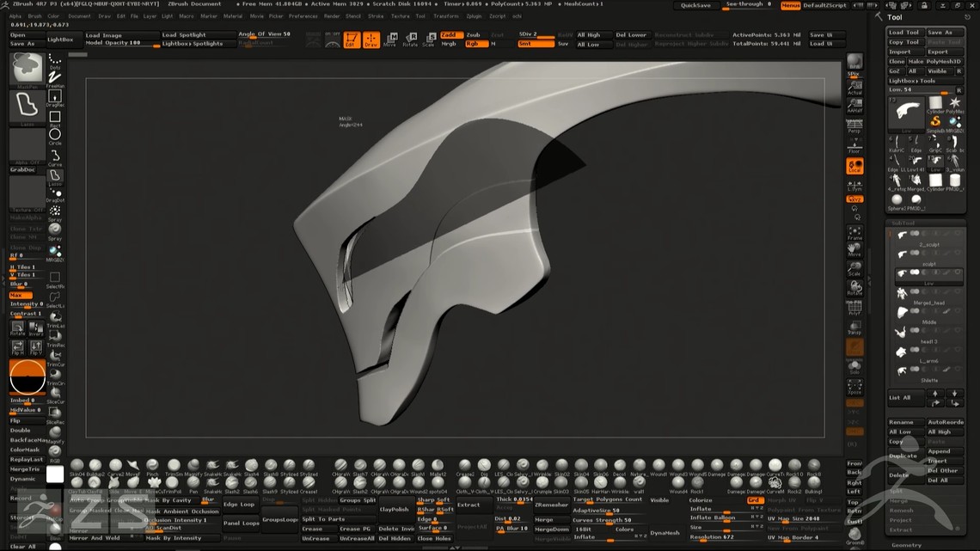Click the BPR render icon
This screenshot has height=551, width=980.
(854, 63)
